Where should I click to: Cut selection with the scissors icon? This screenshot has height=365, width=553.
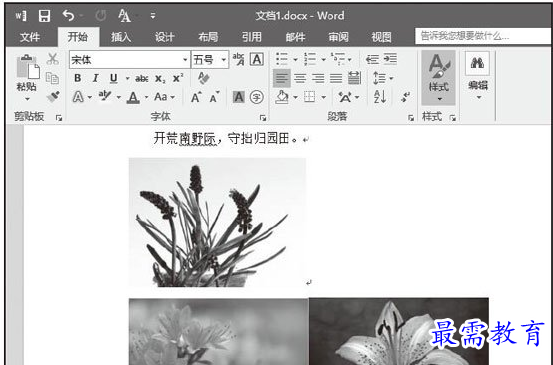(53, 59)
